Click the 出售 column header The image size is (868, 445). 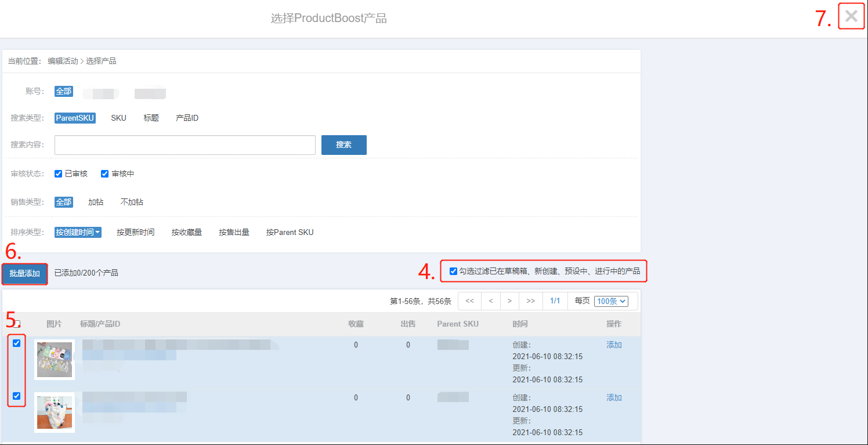point(408,324)
